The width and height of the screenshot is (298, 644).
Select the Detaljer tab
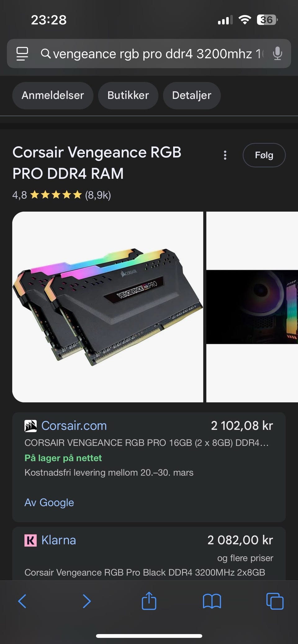[x=192, y=95]
